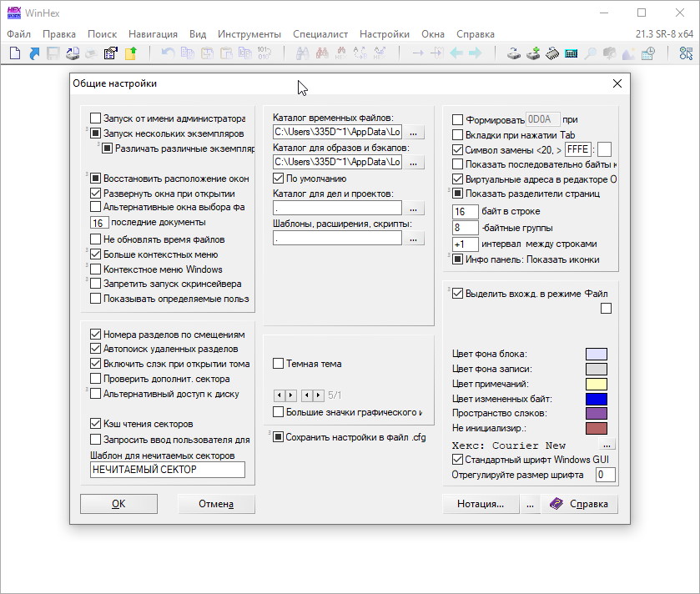Click the Save floppy disk toolbar icon

tap(53, 53)
